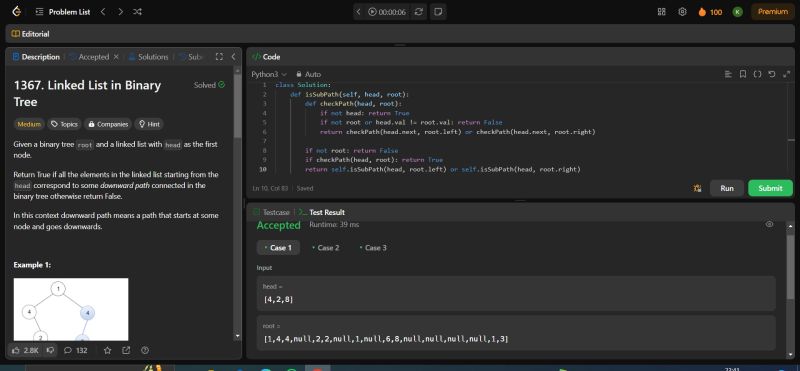
Task: Open the settings gear icon
Action: pos(682,12)
